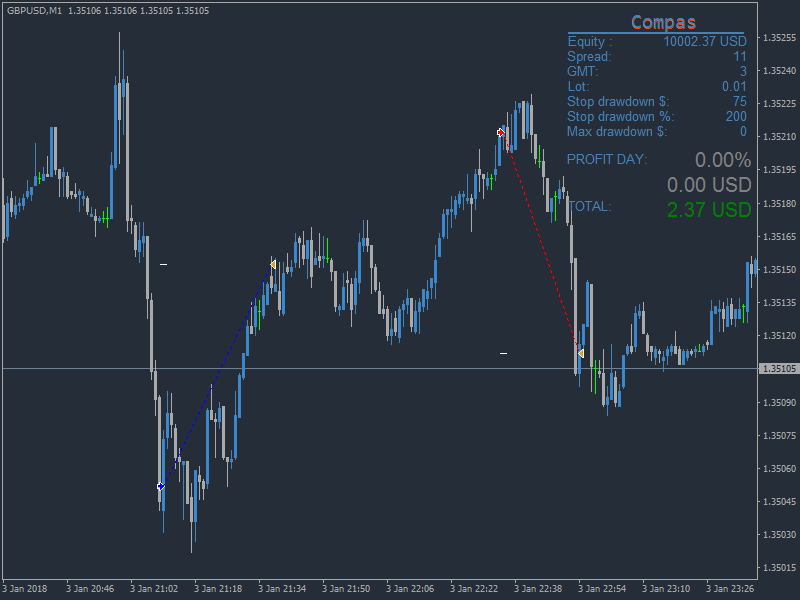Click the PROFIT DAY 0.00% value
Viewport: 800px width, 600px height.
723,160
